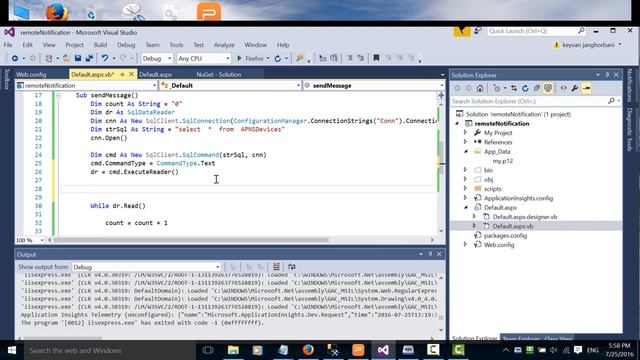
Task: Select Default.aspx.designer.vb in Solution Explorer
Action: [524, 217]
